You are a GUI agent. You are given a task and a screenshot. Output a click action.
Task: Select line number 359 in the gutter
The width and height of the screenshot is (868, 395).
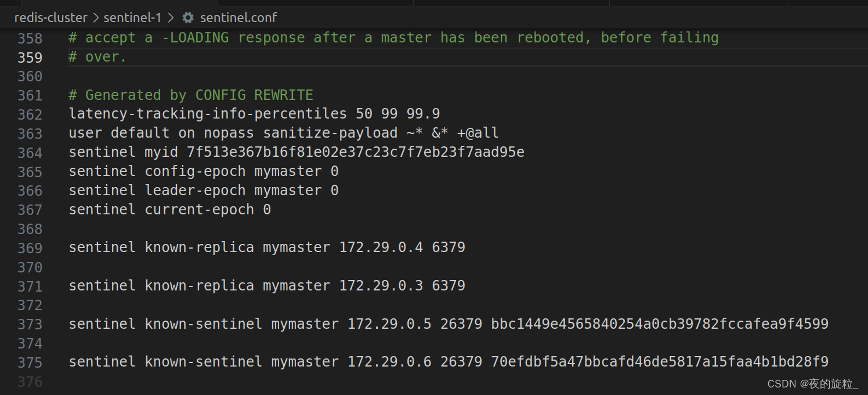pyautogui.click(x=30, y=57)
